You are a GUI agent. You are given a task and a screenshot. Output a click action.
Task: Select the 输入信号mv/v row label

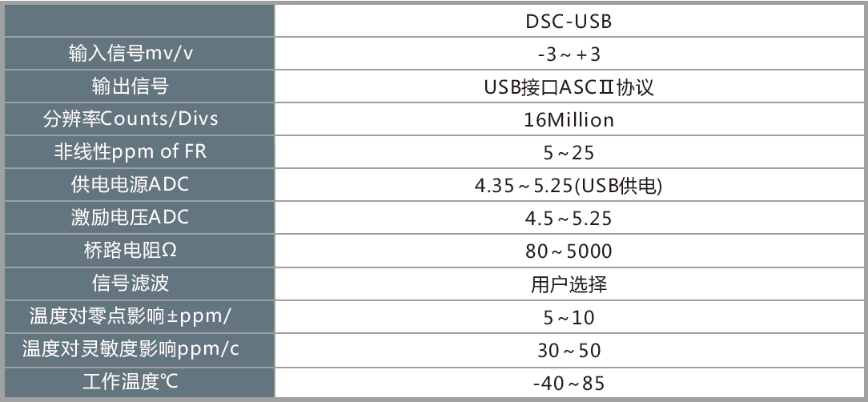[131, 54]
